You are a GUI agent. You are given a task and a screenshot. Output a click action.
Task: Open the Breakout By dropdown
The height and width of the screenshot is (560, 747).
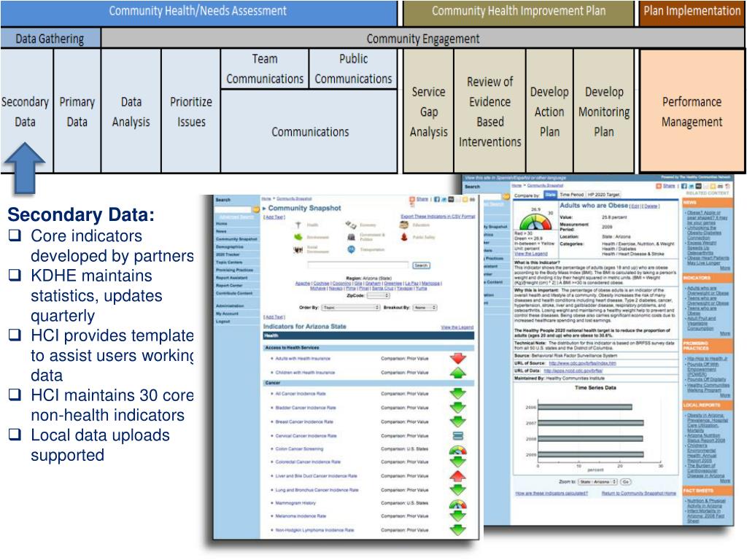425,308
